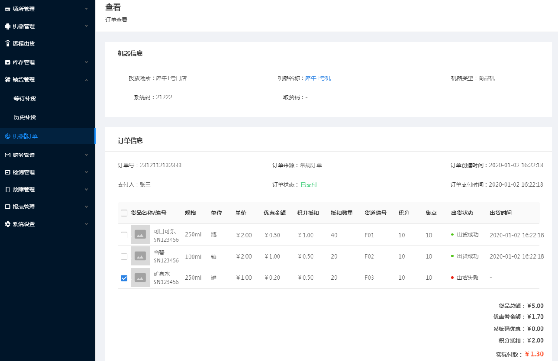This screenshot has width=558, height=362.
Task: Click the ¥1.73 coupon amount value
Action: tap(535, 316)
